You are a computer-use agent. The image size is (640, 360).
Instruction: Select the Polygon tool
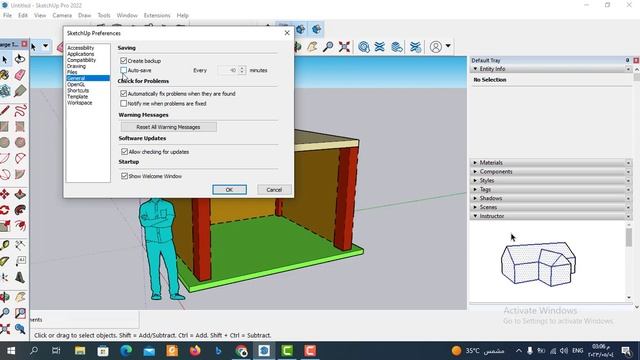click(20, 142)
